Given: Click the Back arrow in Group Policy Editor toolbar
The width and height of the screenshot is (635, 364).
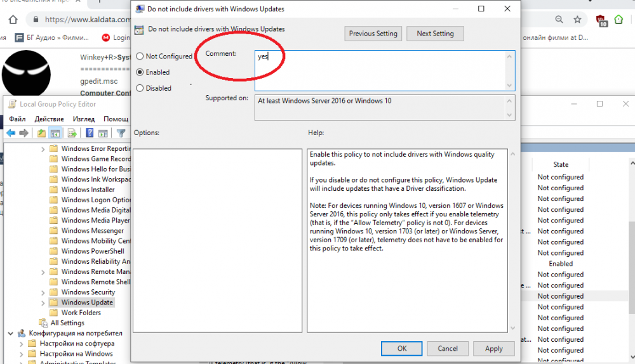Looking at the screenshot, I should 11,133.
